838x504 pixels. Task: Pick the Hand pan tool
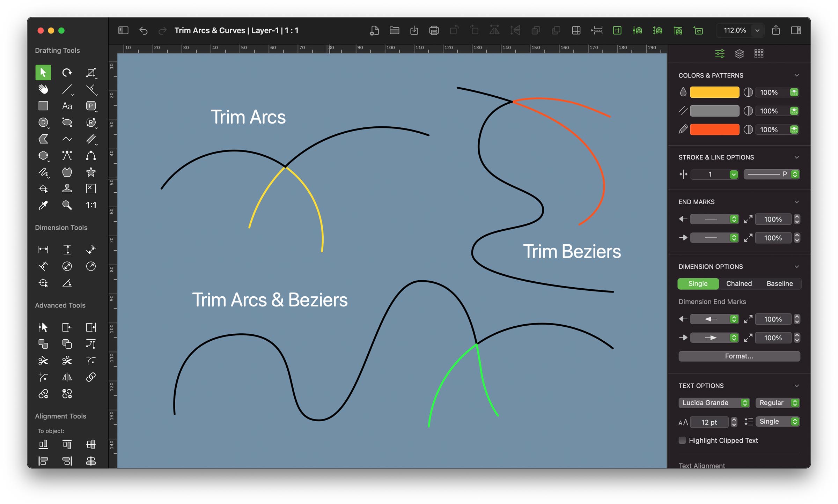(43, 89)
